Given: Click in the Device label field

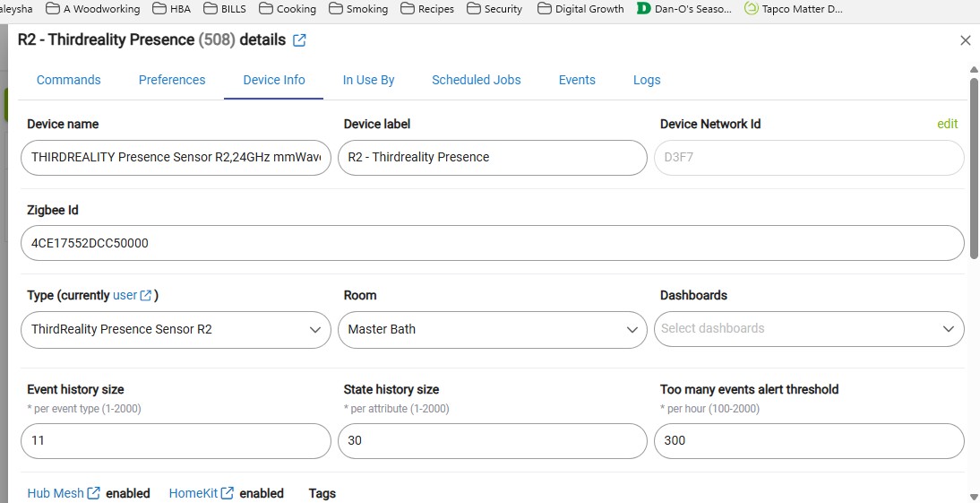Looking at the screenshot, I should pyautogui.click(x=493, y=158).
